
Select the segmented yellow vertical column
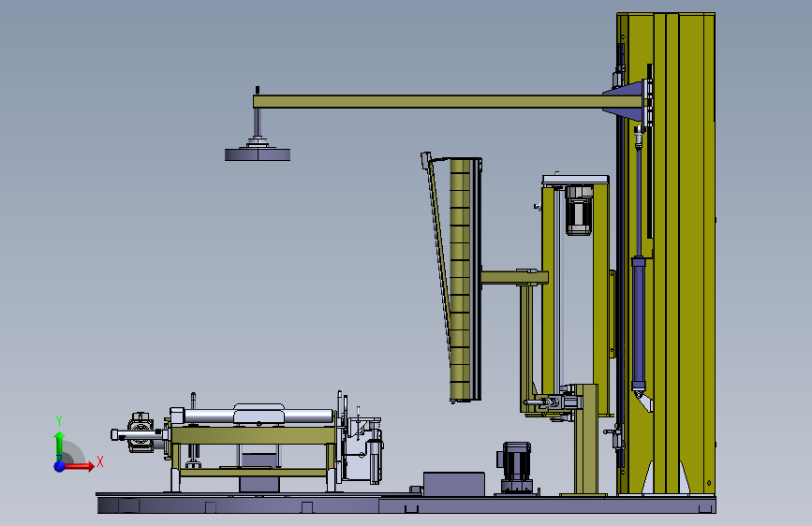[x=461, y=280]
